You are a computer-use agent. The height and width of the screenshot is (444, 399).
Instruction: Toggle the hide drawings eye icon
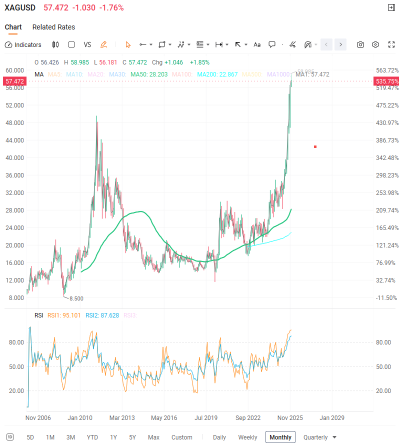coord(308,45)
